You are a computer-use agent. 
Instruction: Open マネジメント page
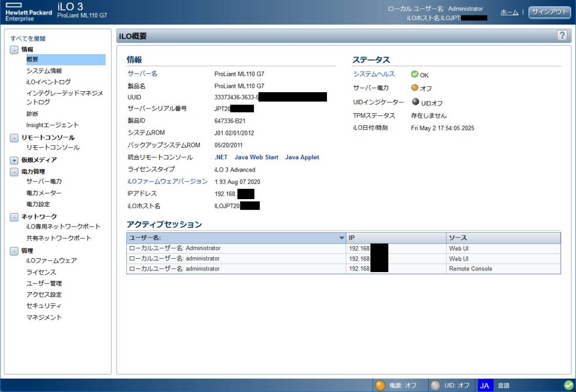click(44, 317)
